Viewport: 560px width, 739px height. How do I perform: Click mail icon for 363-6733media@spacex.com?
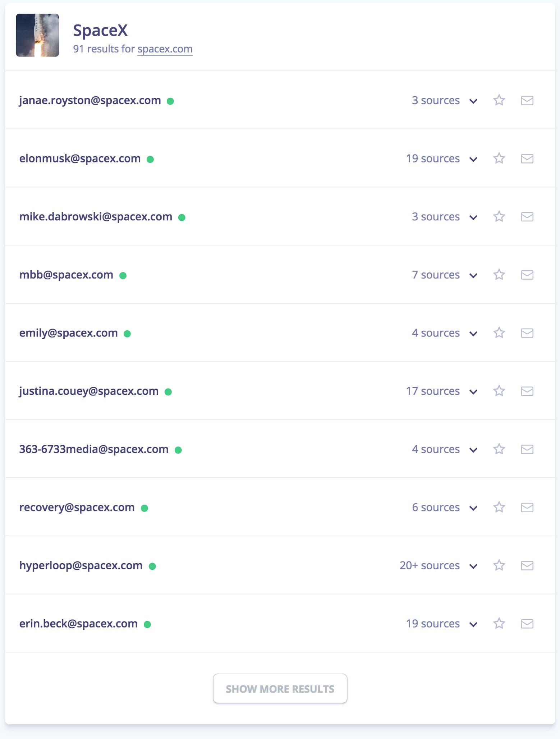(x=527, y=449)
